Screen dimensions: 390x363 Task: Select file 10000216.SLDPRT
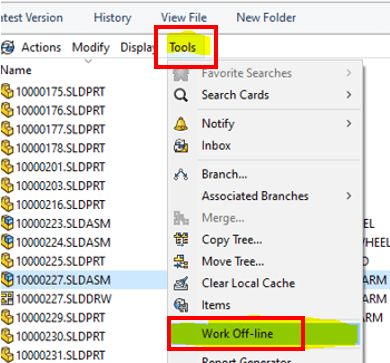click(x=60, y=205)
